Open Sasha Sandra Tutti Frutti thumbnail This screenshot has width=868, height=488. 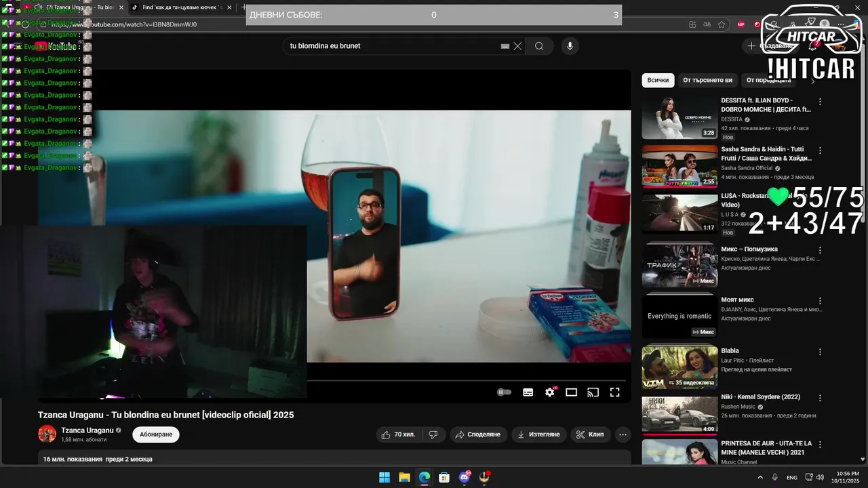coord(679,166)
